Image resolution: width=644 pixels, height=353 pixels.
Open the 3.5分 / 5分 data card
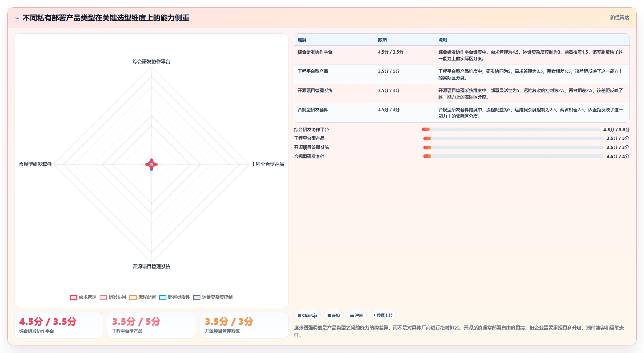pos(151,325)
